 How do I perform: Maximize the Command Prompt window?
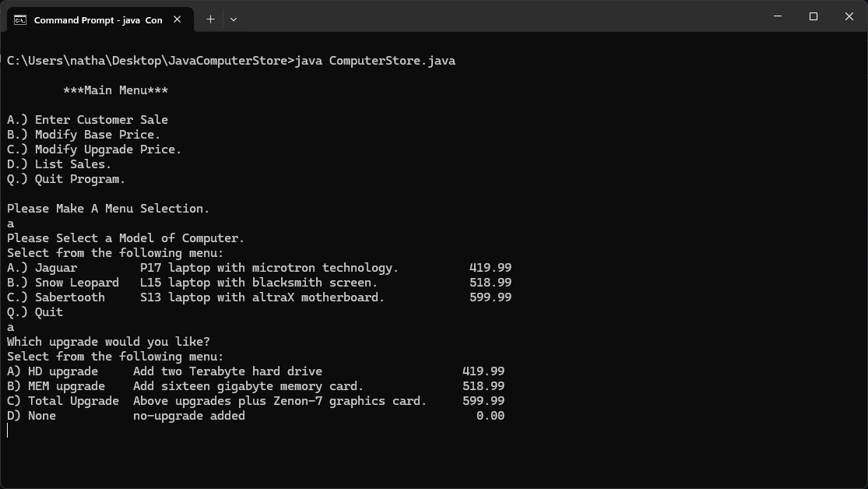pyautogui.click(x=813, y=16)
